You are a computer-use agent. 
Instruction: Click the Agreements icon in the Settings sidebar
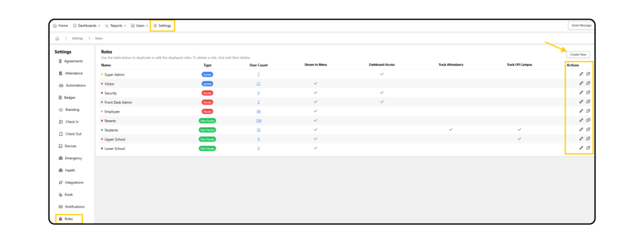pos(60,61)
